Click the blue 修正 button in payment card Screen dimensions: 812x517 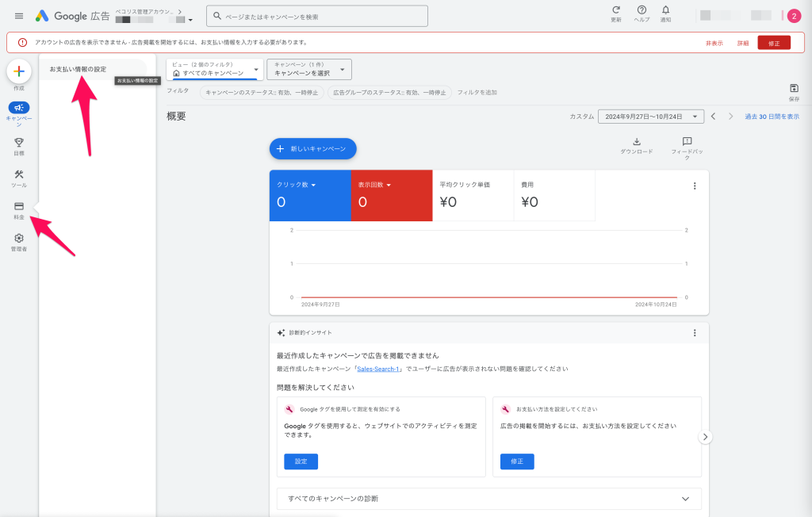pyautogui.click(x=517, y=461)
